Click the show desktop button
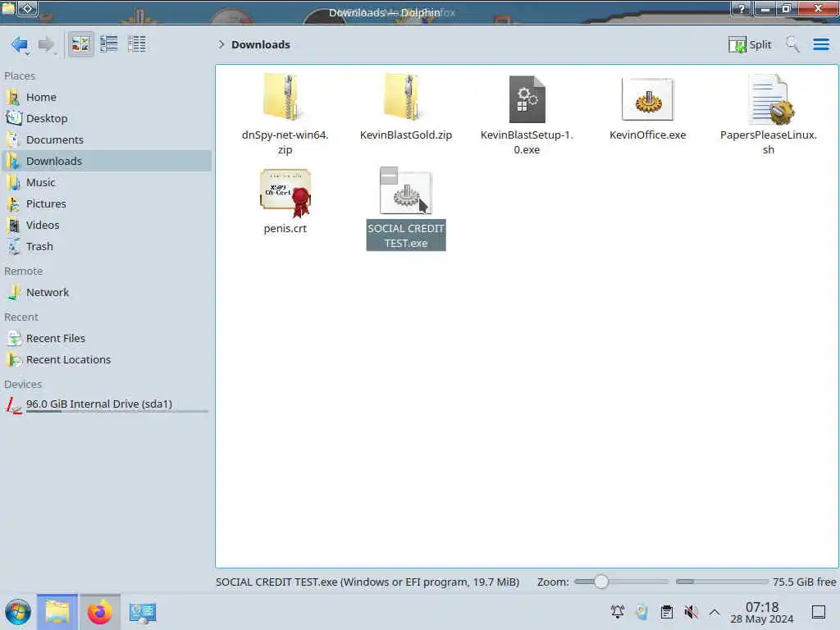This screenshot has height=630, width=840. pyautogui.click(x=819, y=612)
